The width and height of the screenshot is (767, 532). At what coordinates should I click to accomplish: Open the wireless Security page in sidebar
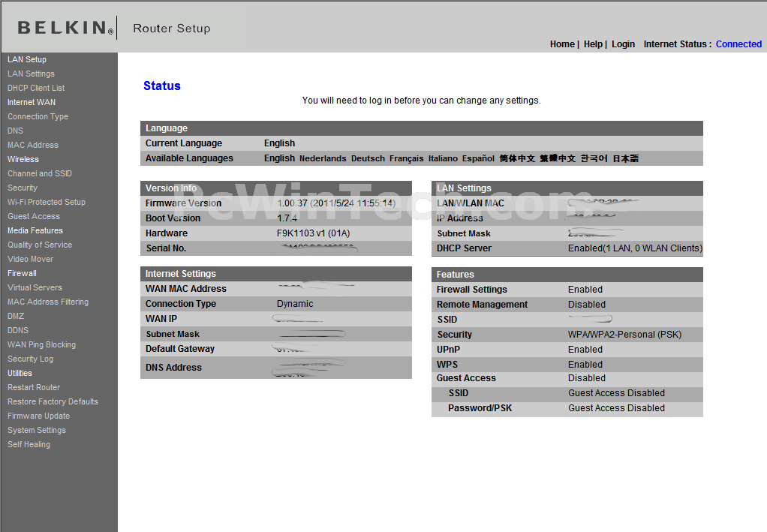[x=23, y=188]
